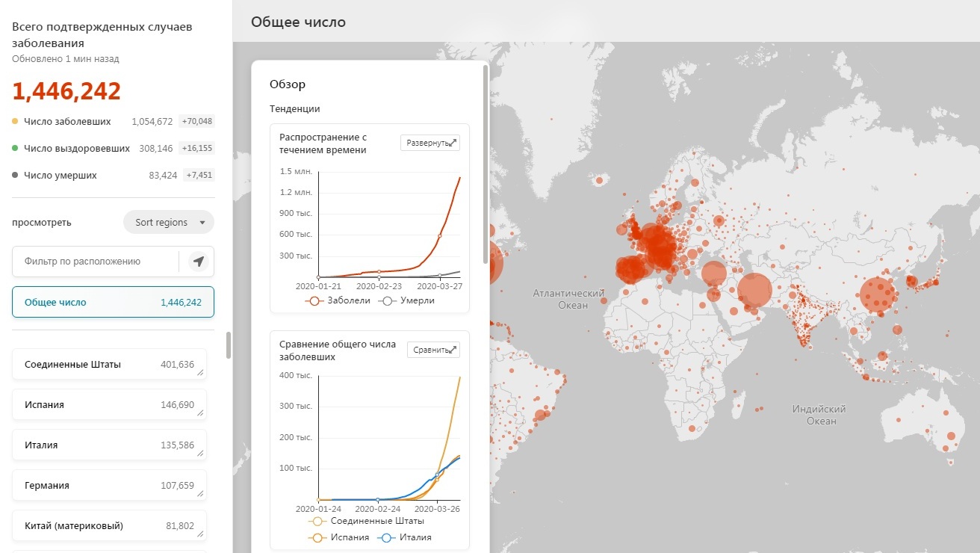
Task: Click the +70,048 increase badge
Action: [x=197, y=121]
